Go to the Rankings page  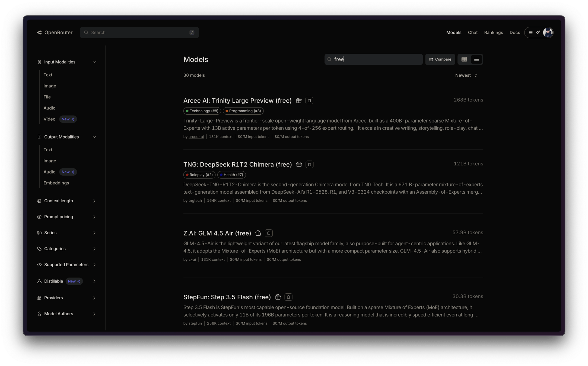pos(493,33)
